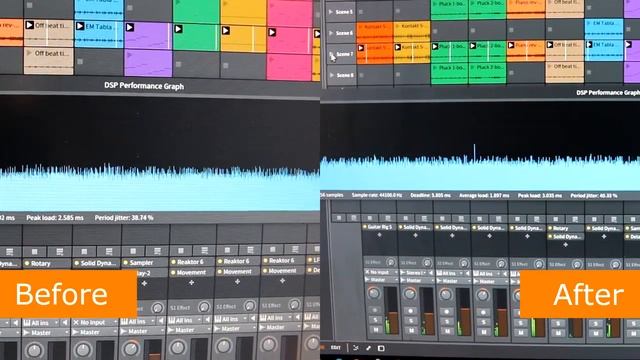
Task: Toggle Before panel's Sampler device power dot
Action: (125, 263)
